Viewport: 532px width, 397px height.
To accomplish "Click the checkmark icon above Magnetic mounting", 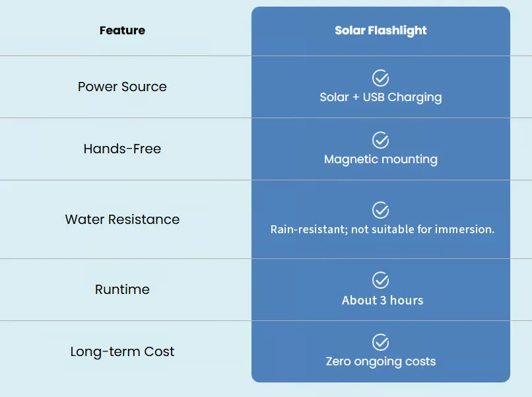I will [380, 140].
